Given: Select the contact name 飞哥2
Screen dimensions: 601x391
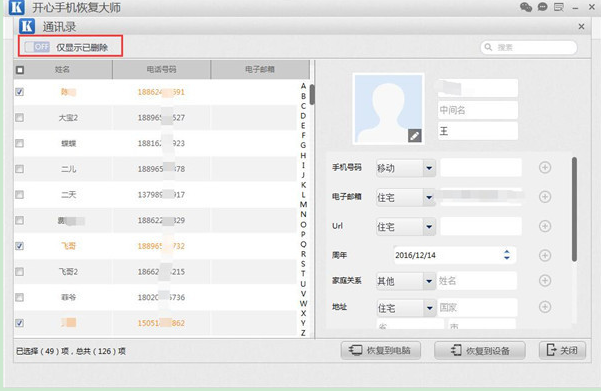Looking at the screenshot, I should [68, 272].
